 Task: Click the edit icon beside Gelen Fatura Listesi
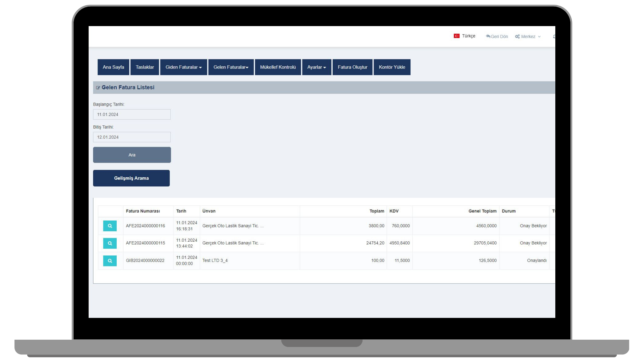pyautogui.click(x=98, y=88)
